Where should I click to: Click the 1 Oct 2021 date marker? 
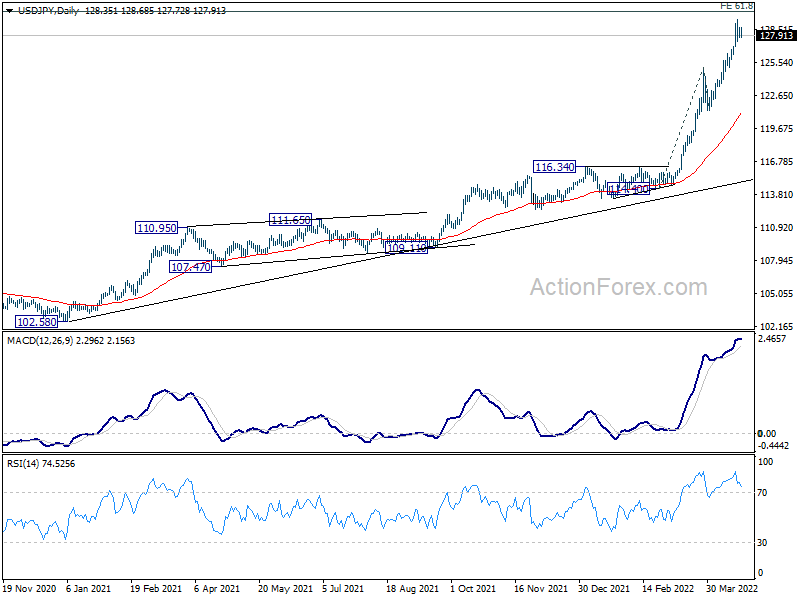[x=473, y=589]
